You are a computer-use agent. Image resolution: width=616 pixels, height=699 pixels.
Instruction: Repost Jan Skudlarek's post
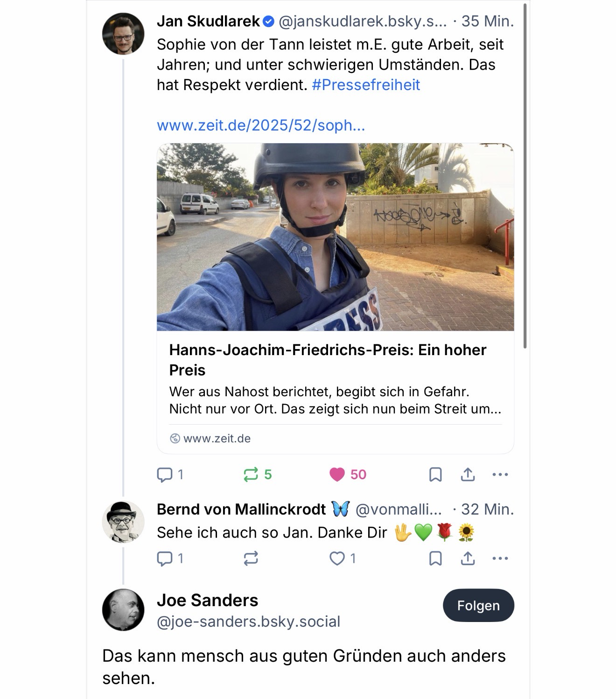(251, 475)
